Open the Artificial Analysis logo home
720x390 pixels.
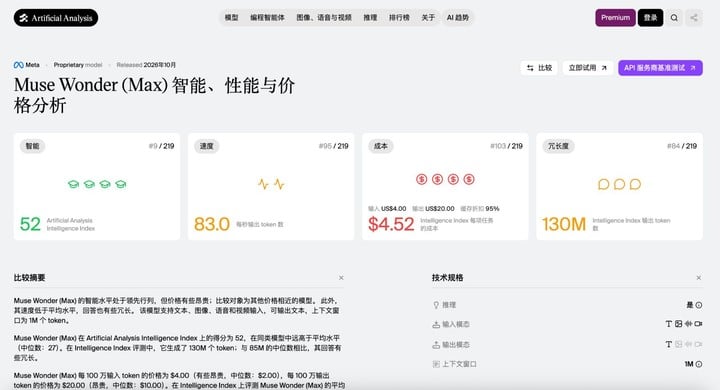[x=56, y=18]
